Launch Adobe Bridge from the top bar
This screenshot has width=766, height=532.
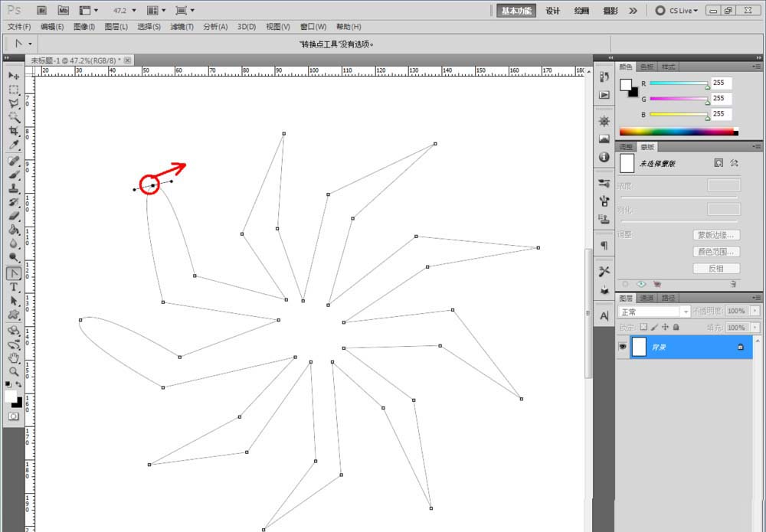pyautogui.click(x=42, y=10)
